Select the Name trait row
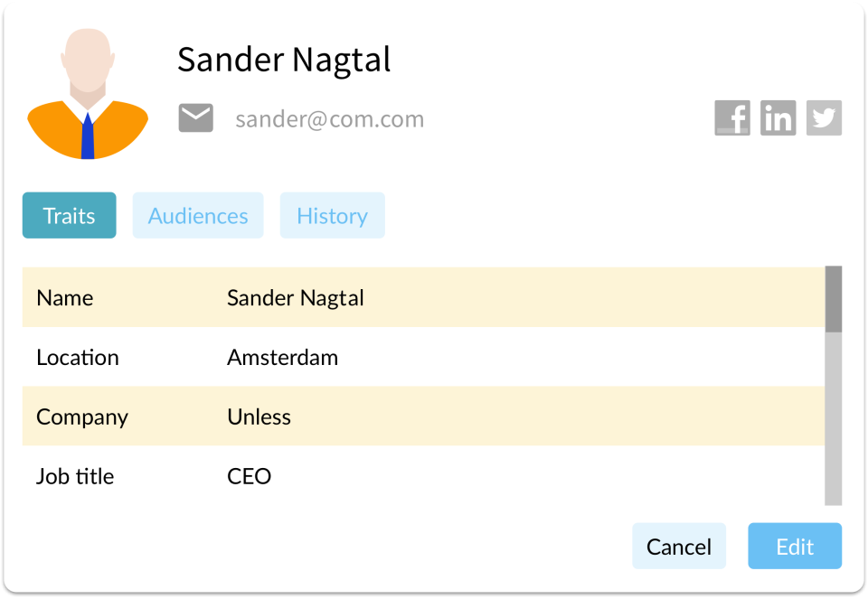Image resolution: width=868 pixels, height=599 pixels. (x=423, y=297)
